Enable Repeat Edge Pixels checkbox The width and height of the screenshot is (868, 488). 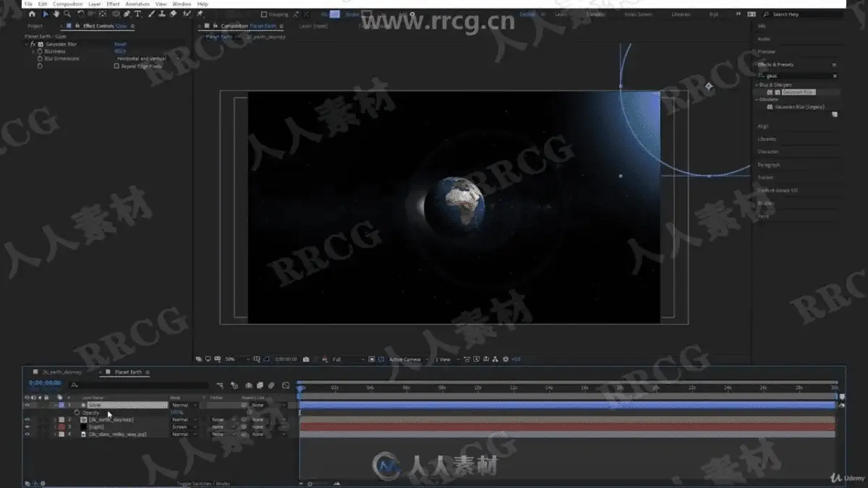116,66
